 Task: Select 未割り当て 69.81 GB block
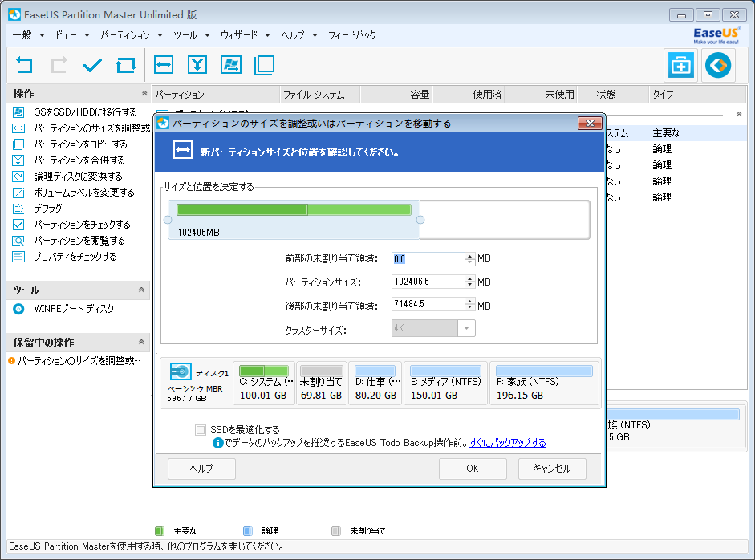point(321,383)
